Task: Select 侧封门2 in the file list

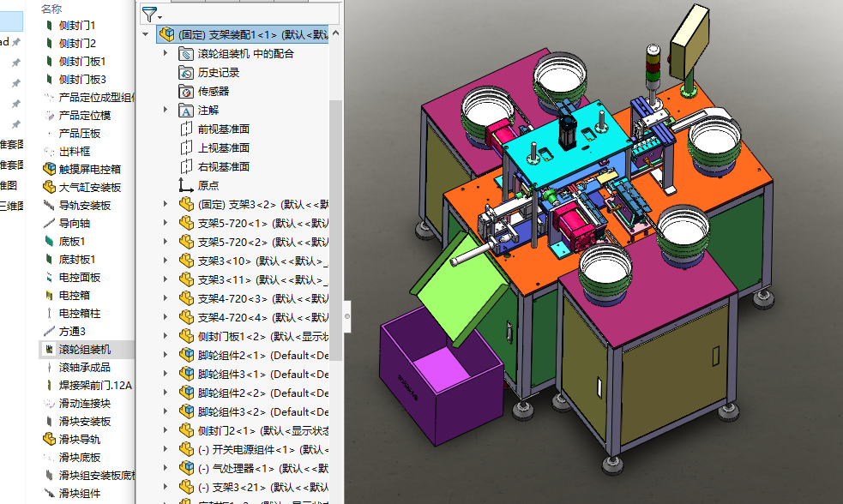Action: click(77, 44)
